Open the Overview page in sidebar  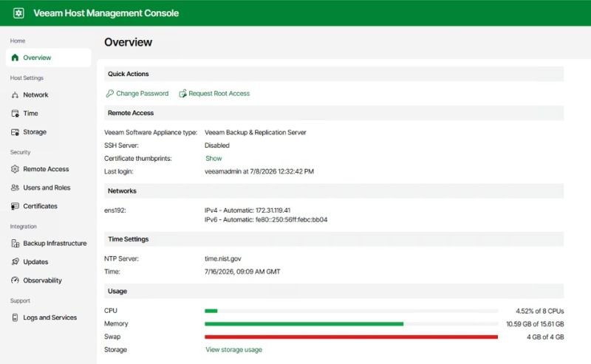click(49, 58)
